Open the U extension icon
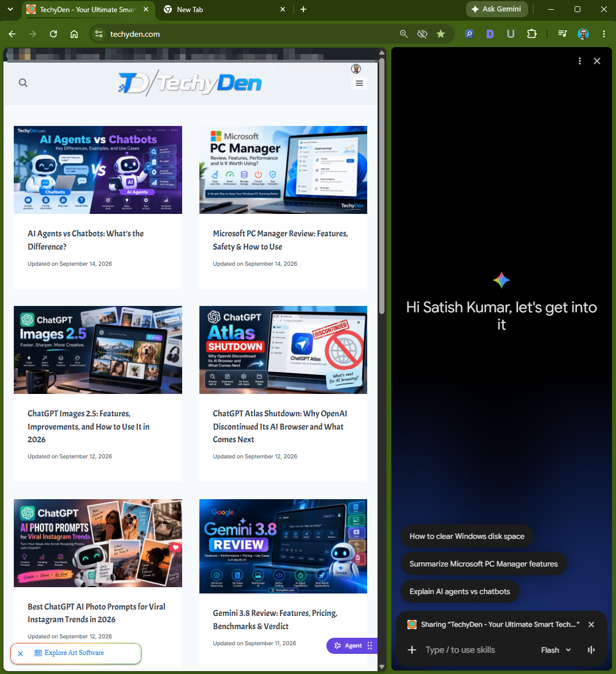Screen dimensions: 616x674 point(511,34)
